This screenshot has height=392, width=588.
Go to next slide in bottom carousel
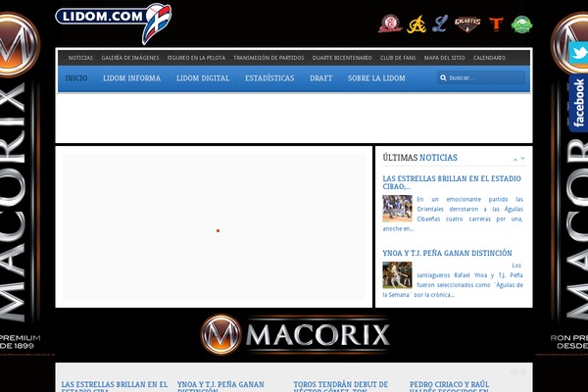(522, 371)
